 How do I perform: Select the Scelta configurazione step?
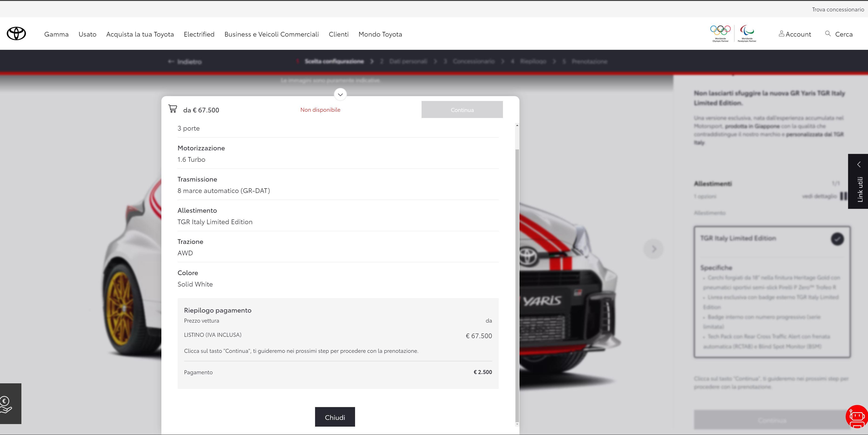coord(334,61)
